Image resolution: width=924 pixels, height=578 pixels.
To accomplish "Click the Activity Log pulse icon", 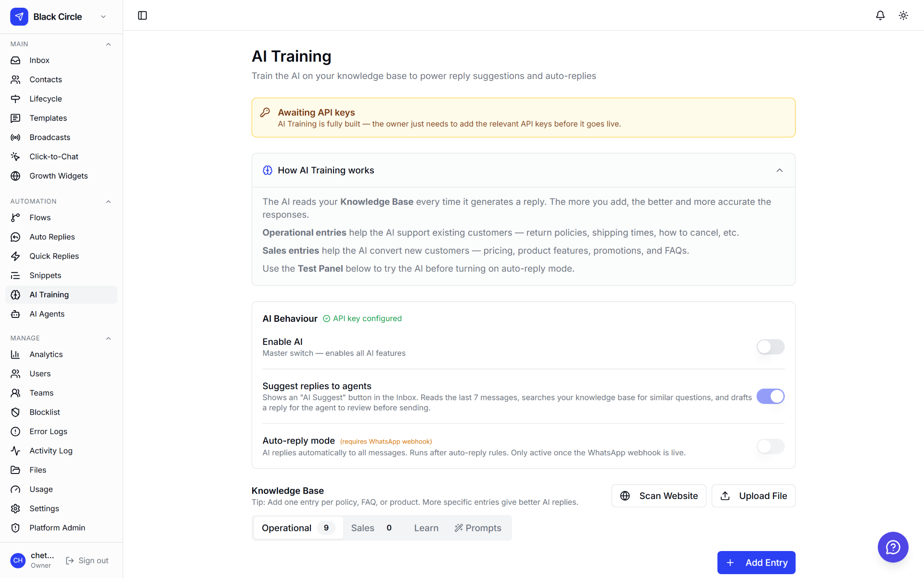I will click(x=15, y=451).
